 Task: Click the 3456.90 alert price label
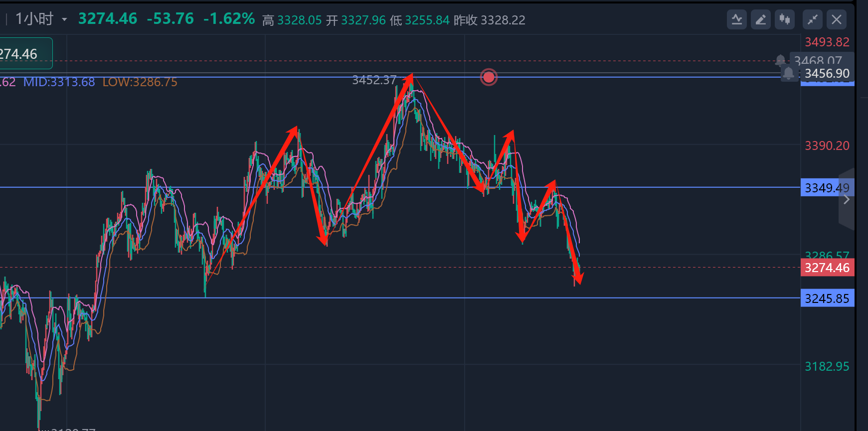pyautogui.click(x=827, y=74)
